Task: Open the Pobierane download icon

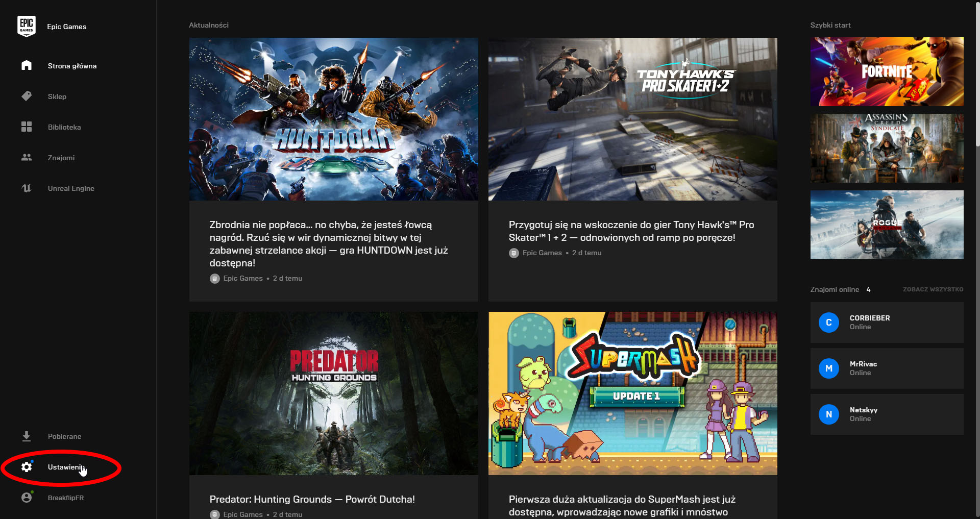Action: click(x=27, y=436)
